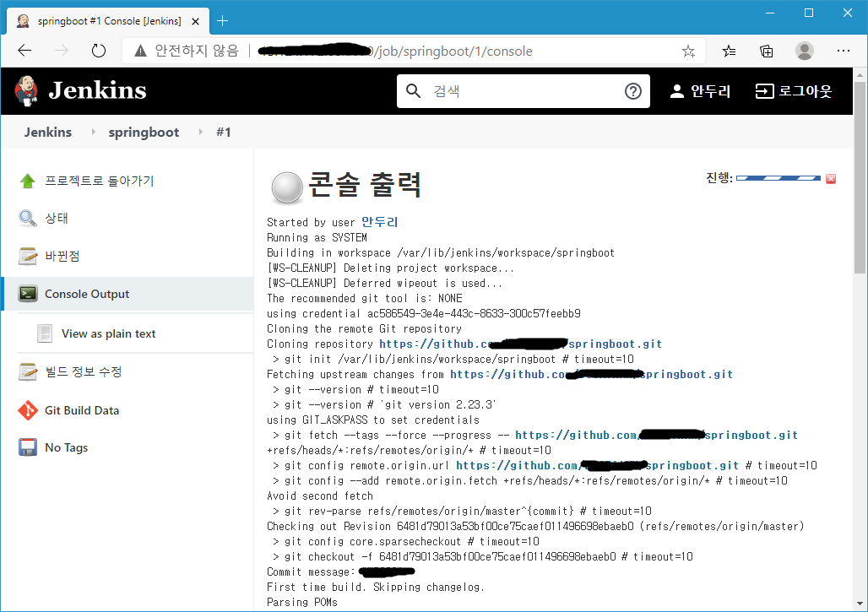Click the 로그아웃 logout icon

[x=764, y=91]
